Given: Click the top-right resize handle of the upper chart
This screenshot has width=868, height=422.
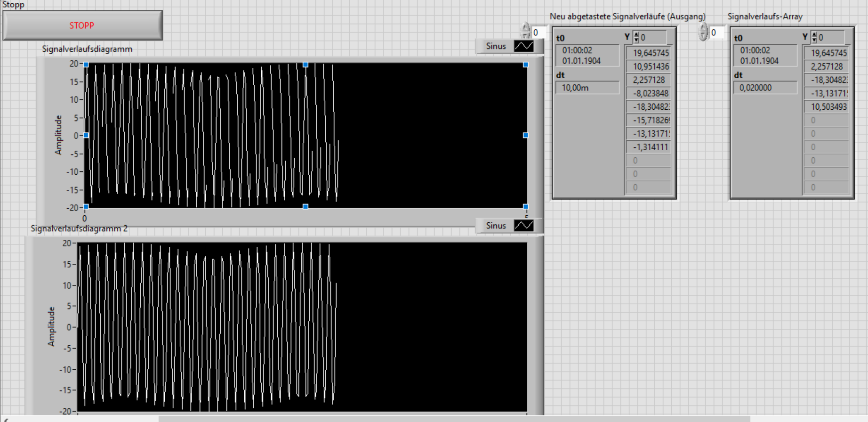Looking at the screenshot, I should tap(526, 65).
